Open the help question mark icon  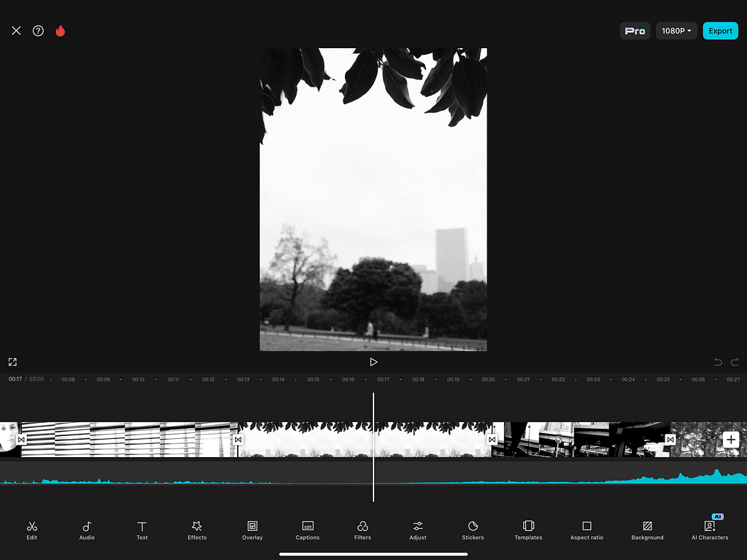38,31
